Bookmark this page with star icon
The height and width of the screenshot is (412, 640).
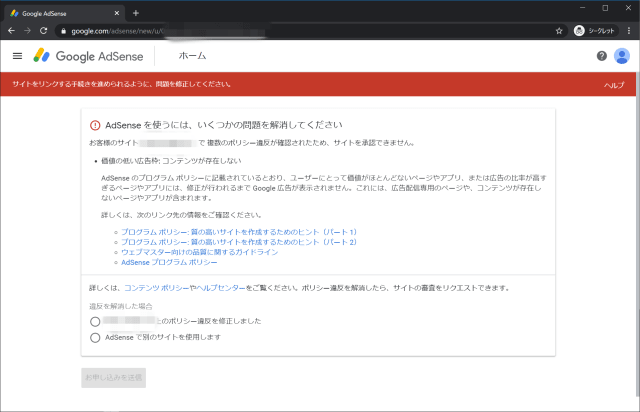click(x=559, y=31)
